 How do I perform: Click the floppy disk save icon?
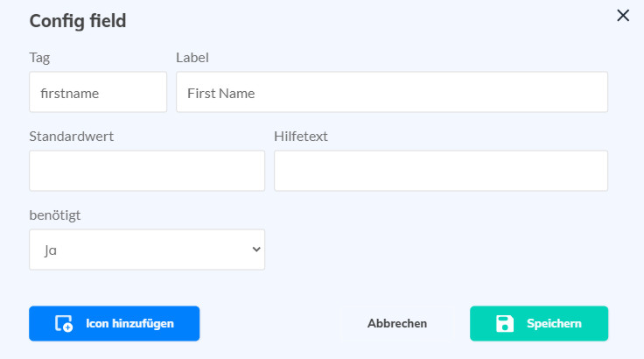coord(505,324)
